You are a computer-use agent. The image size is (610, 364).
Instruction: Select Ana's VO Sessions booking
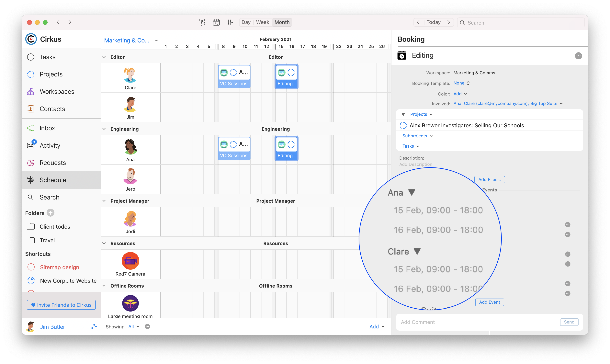point(234,148)
